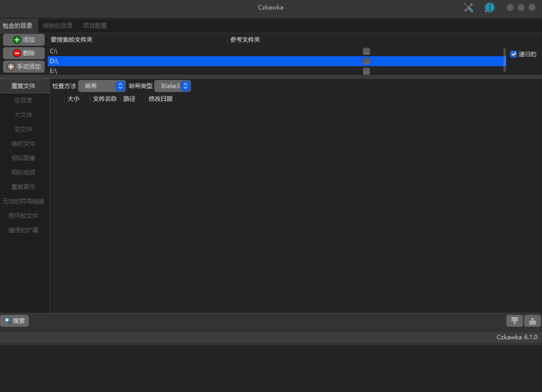
Task: Click the 手动添加 button
Action: pos(24,66)
